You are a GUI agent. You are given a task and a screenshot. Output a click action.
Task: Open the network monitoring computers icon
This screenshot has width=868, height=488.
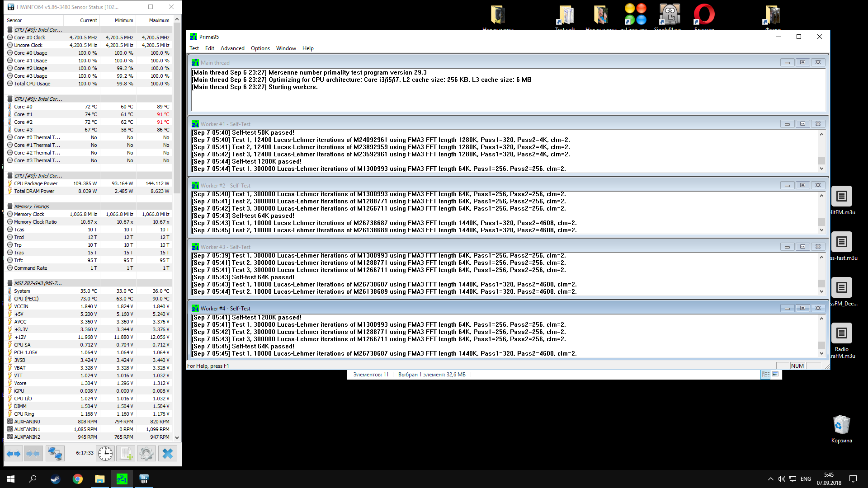[55, 453]
